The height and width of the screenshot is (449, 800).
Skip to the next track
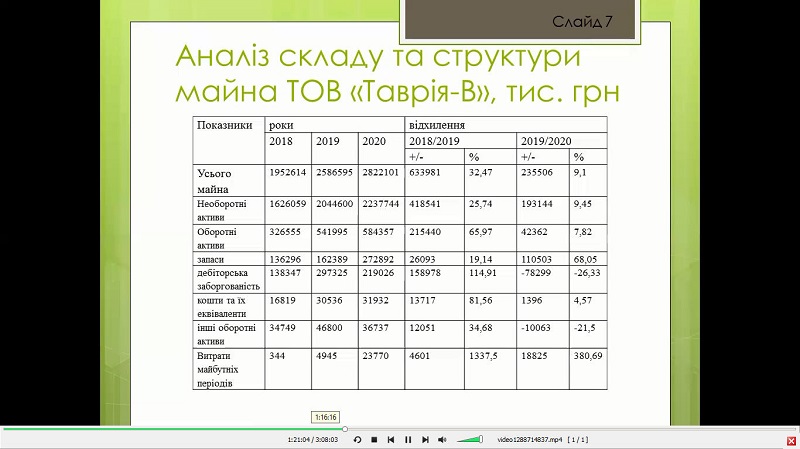pos(425,439)
